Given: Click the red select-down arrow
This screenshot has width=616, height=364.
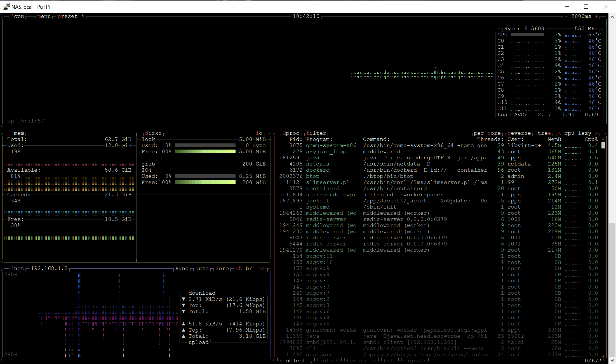Looking at the screenshot, I should 311,361.
